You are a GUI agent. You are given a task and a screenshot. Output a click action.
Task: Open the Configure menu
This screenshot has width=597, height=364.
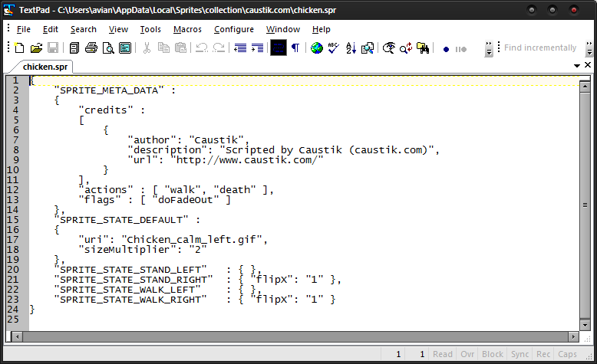pyautogui.click(x=233, y=29)
